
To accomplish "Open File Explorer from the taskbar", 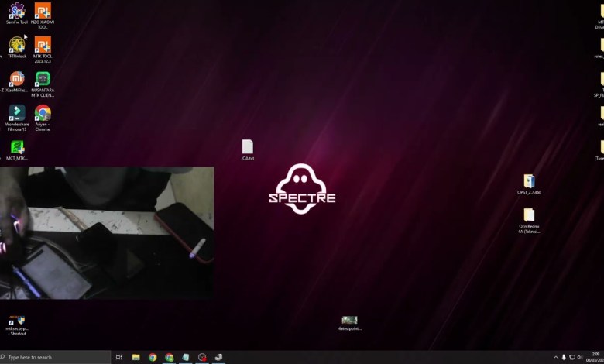I will coord(136,357).
